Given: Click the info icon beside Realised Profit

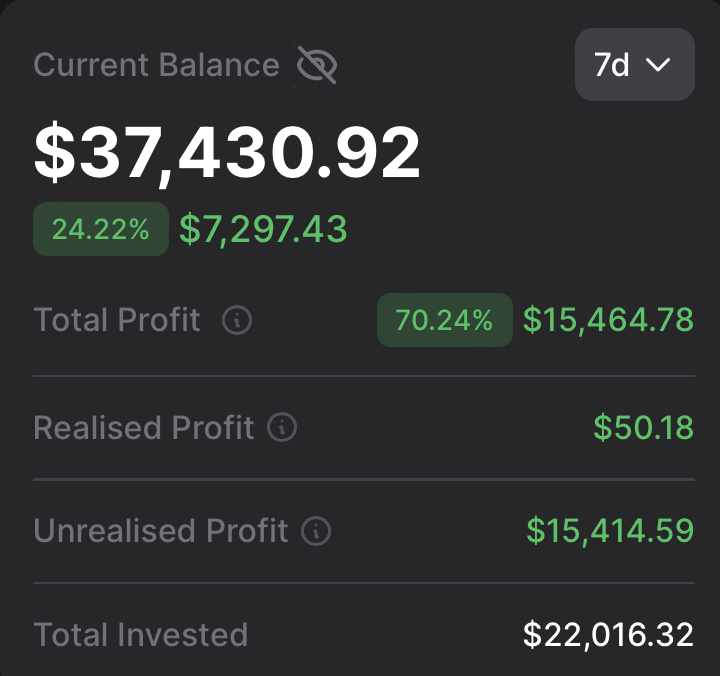Looking at the screenshot, I should 283,428.
